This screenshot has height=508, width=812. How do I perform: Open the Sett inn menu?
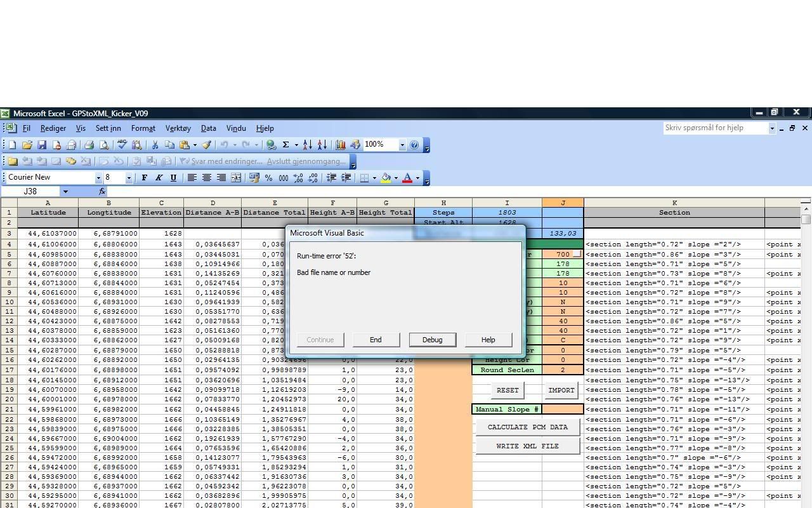(x=108, y=128)
